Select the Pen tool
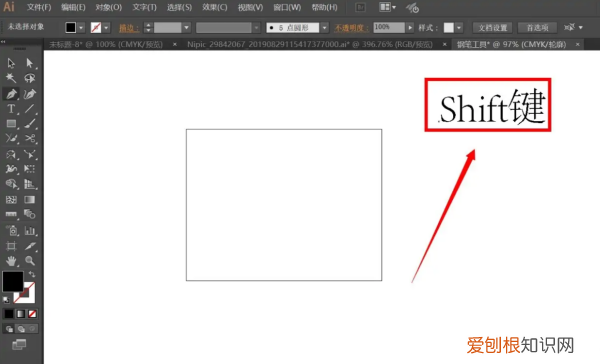This screenshot has height=364, width=600. click(11, 94)
